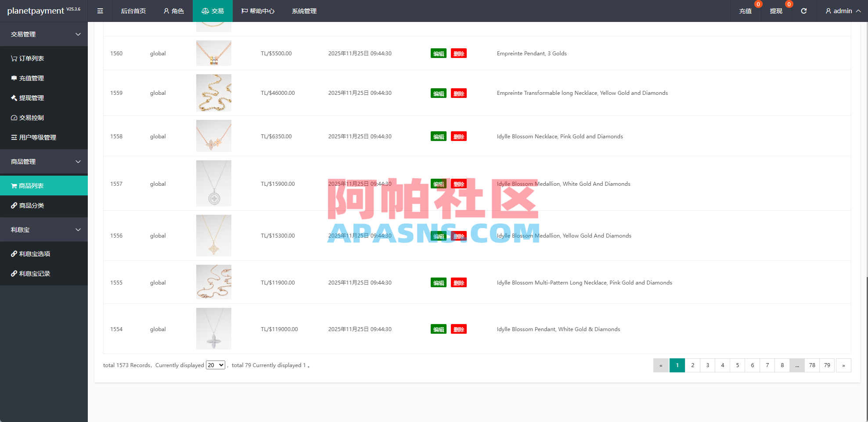Select 商品列表 in the sidebar
This screenshot has height=422, width=868.
(x=44, y=186)
